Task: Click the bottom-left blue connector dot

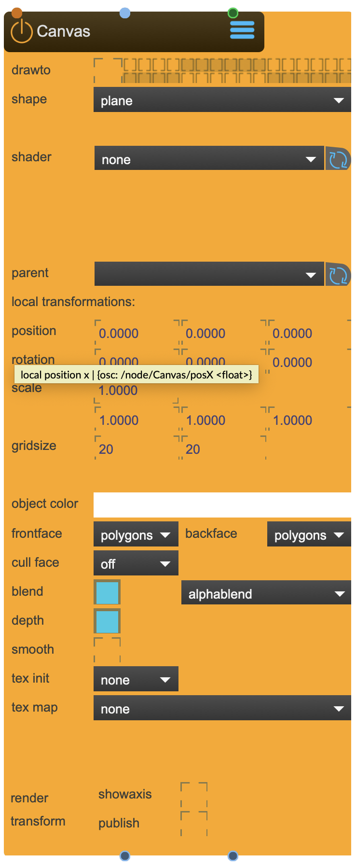Action: pos(124,856)
